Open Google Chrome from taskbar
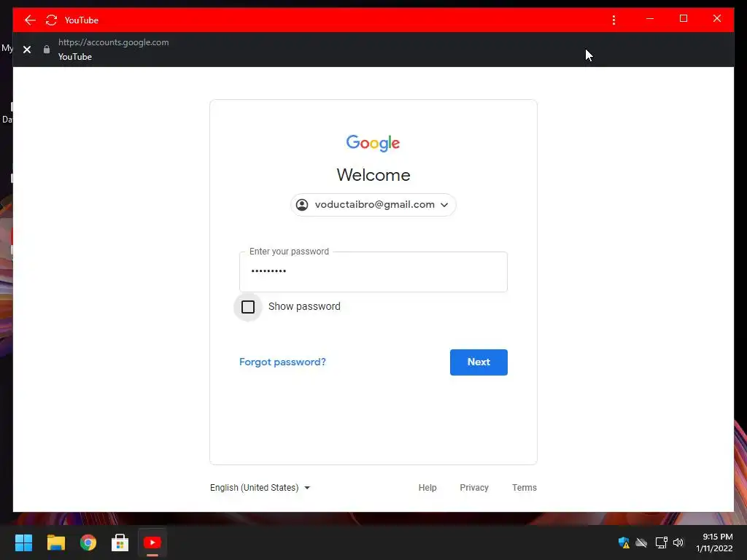 [88, 542]
